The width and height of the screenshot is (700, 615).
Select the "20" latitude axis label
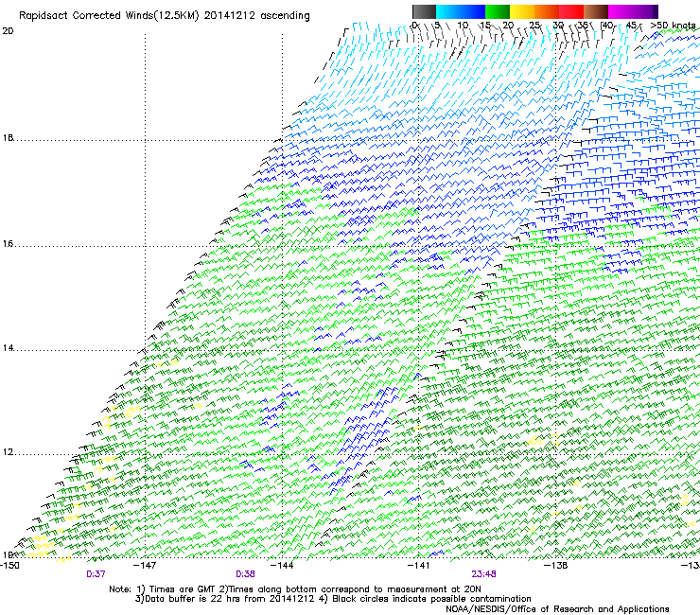tap(8, 31)
